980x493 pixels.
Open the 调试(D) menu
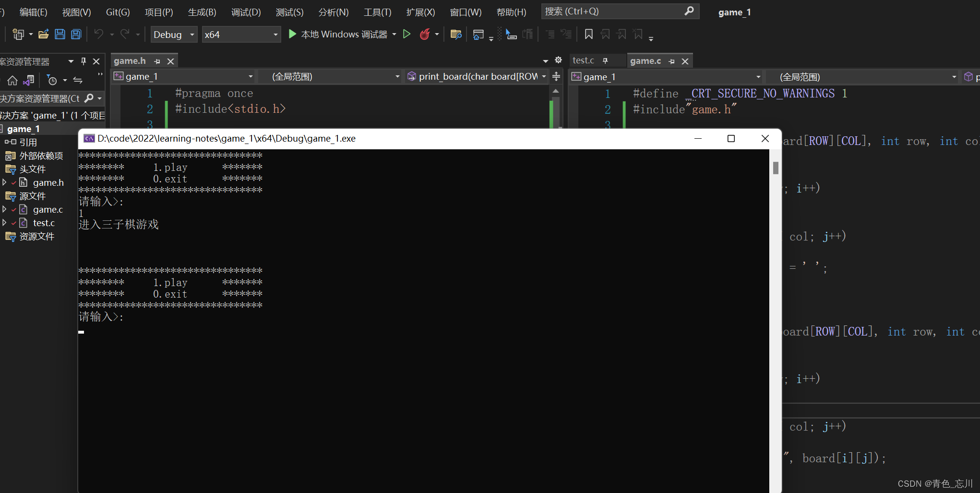pyautogui.click(x=246, y=12)
